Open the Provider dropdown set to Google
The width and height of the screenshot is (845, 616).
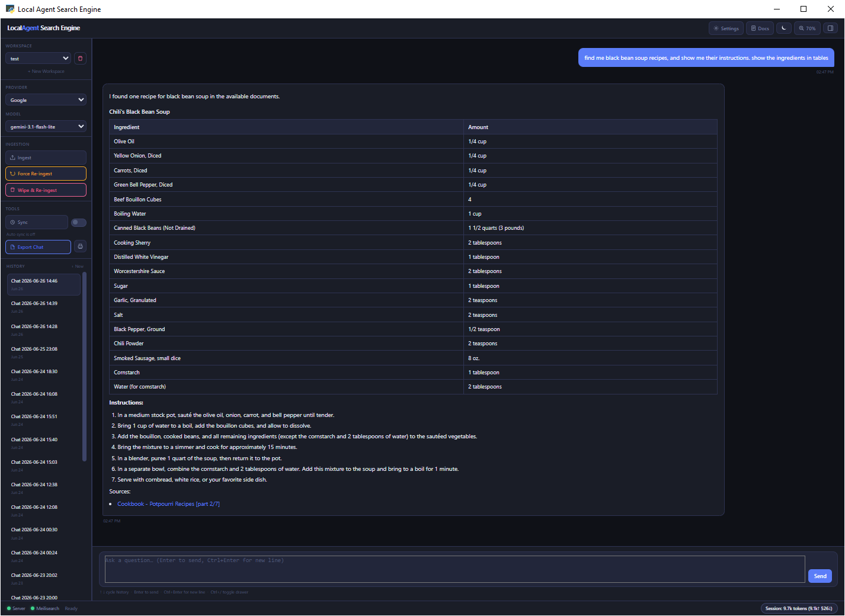[46, 100]
